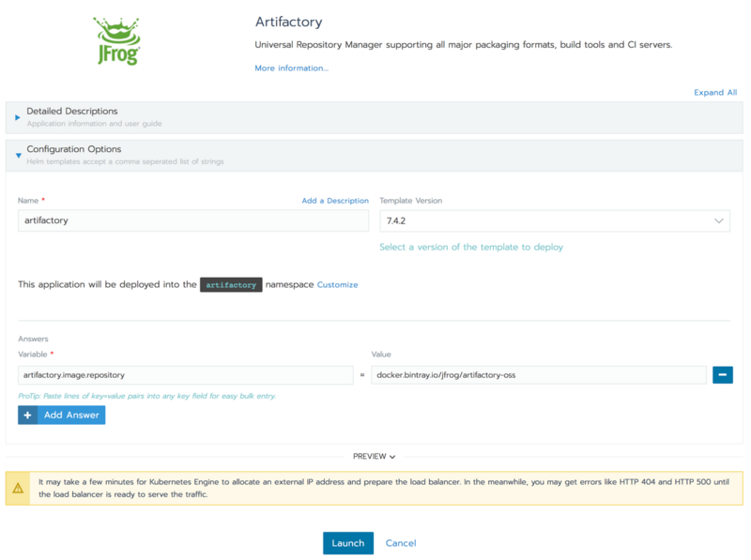Click the 'Select a version of the template' hint
The width and height of the screenshot is (751, 560).
click(471, 247)
